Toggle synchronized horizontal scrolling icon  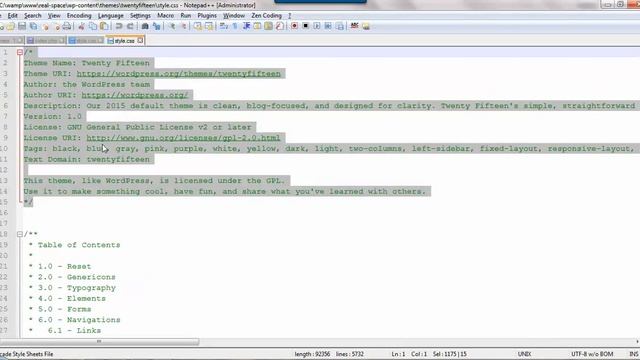[209, 26]
